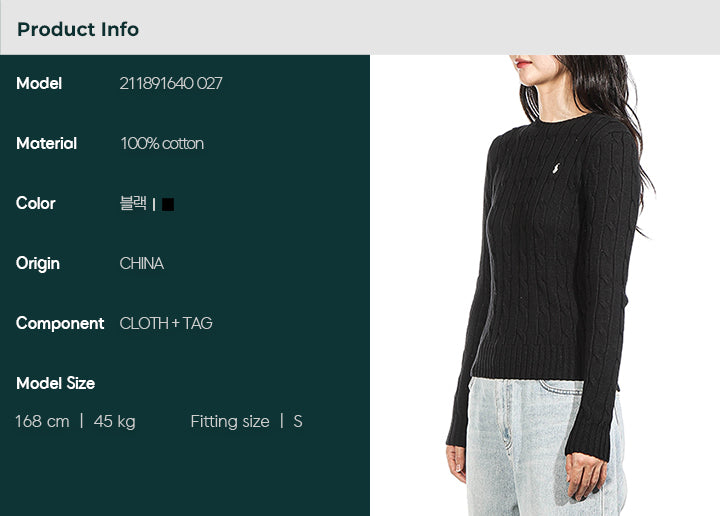Click the Model Size heading

(x=56, y=383)
